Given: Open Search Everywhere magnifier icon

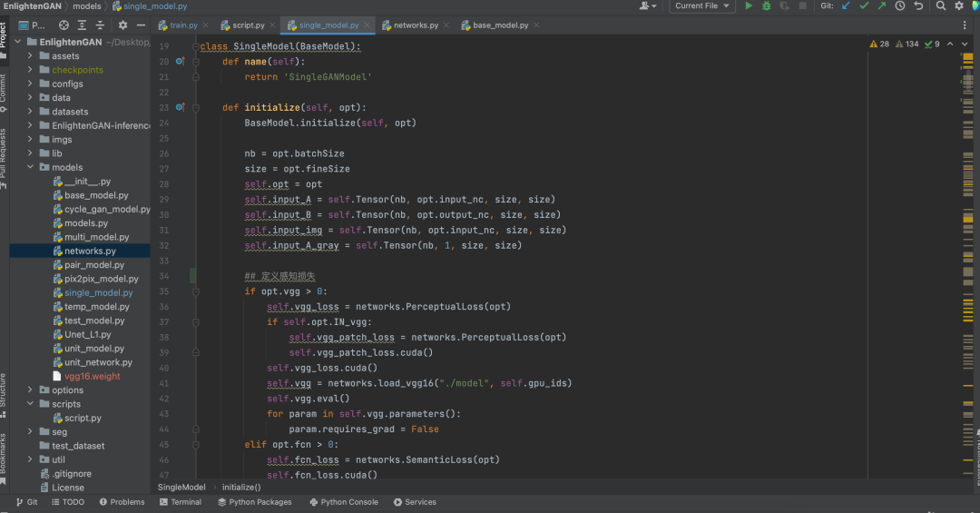Looking at the screenshot, I should point(941,6).
